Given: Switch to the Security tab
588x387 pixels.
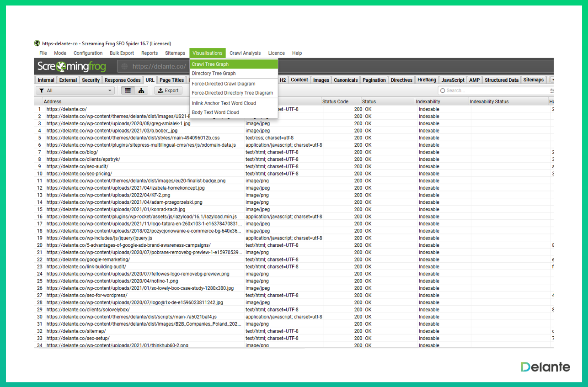Looking at the screenshot, I should [91, 80].
